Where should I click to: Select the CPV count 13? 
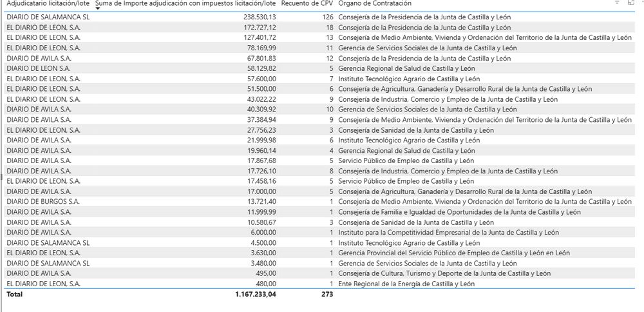pos(329,38)
